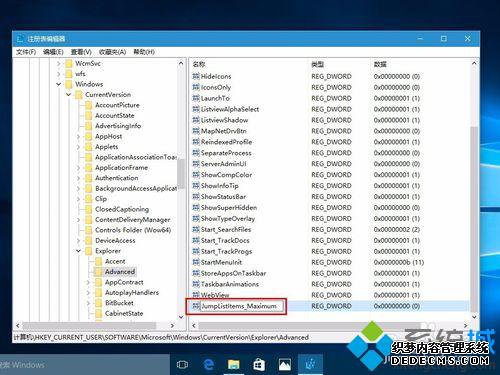Click the StartMenuInit value icon
Viewport: 500px width, 375px height.
pos(196,262)
